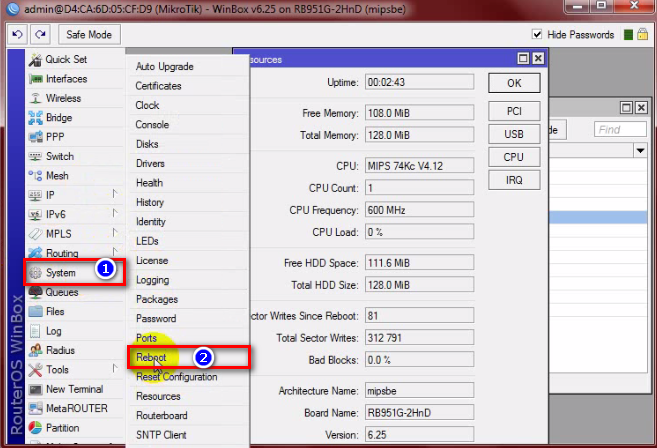Click the IRQ button
Screen dimensions: 657x448
514,180
